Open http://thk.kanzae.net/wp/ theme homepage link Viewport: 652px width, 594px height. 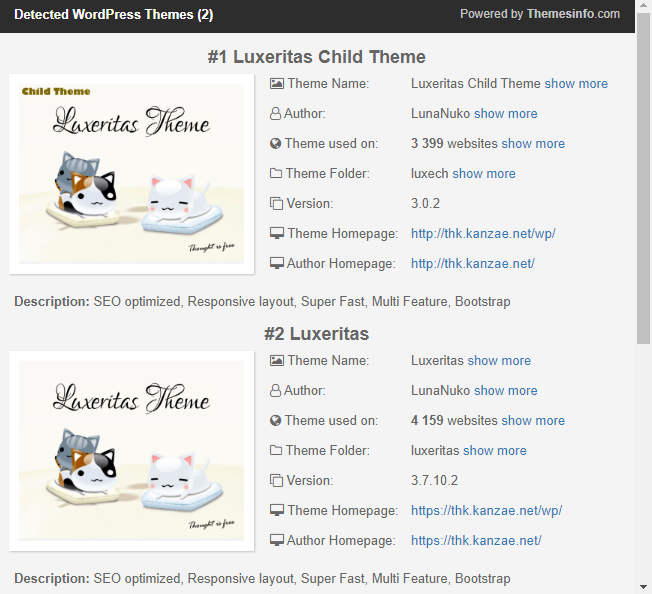tap(483, 234)
